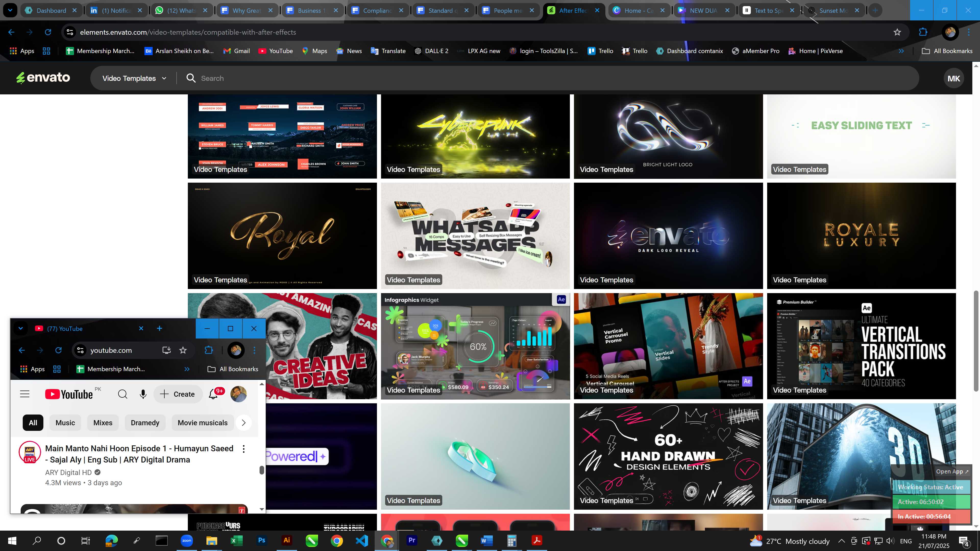Open Photoshop from the taskbar
The image size is (980, 551).
pos(262,540)
